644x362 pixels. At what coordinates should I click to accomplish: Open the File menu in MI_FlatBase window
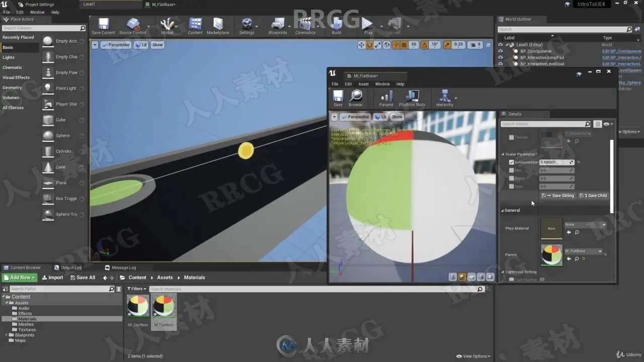click(335, 84)
